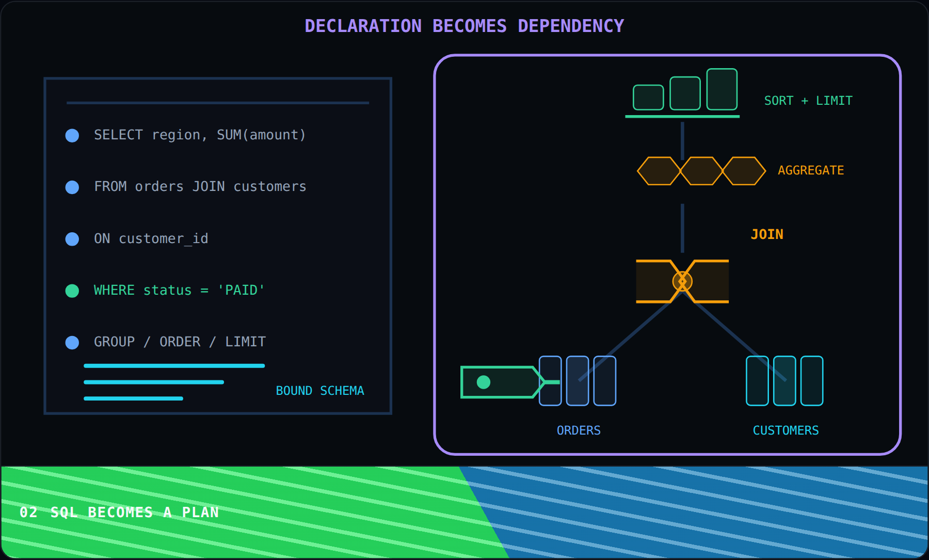The image size is (929, 560).
Task: Click the tallest Sort + Limit bar
Action: [x=722, y=89]
